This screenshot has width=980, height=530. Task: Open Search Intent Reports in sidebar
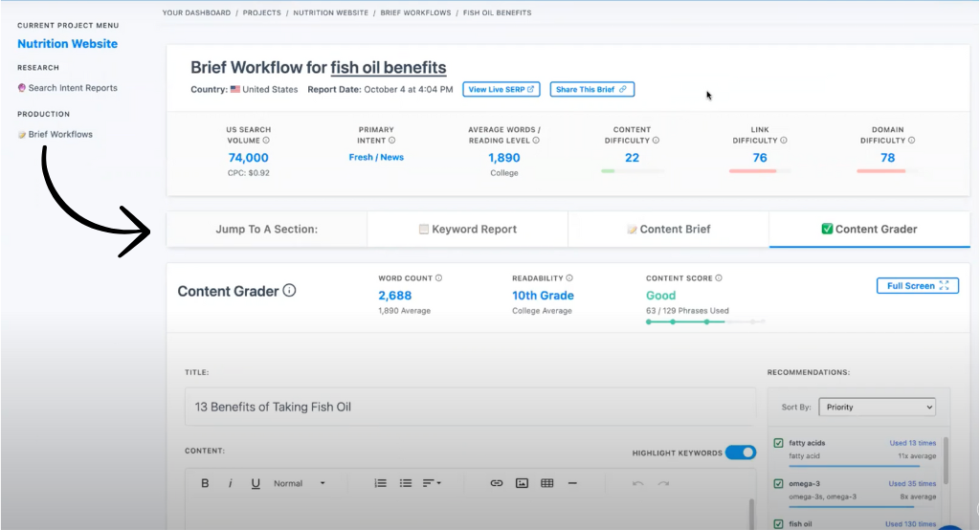[68, 88]
